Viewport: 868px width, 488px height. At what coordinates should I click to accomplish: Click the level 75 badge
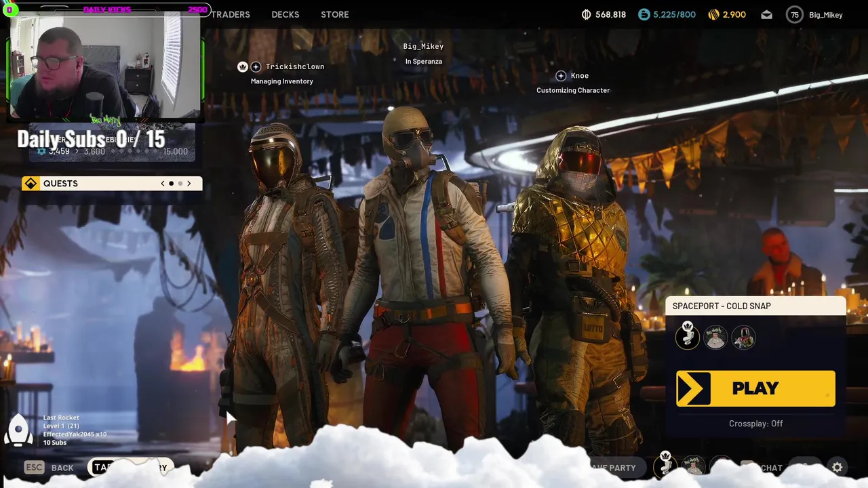tap(794, 14)
